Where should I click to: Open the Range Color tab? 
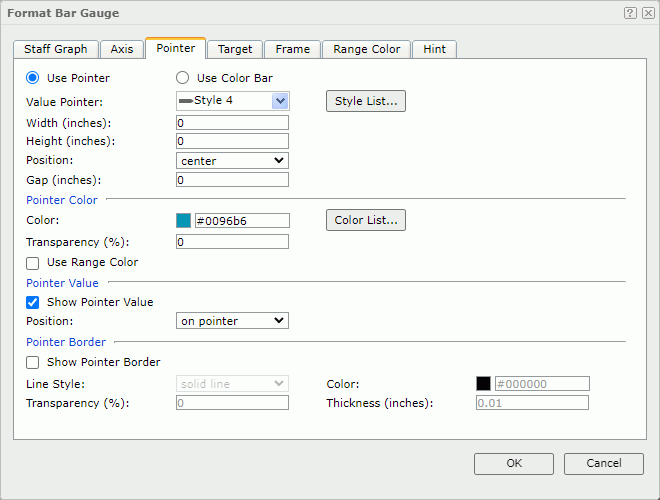(367, 49)
